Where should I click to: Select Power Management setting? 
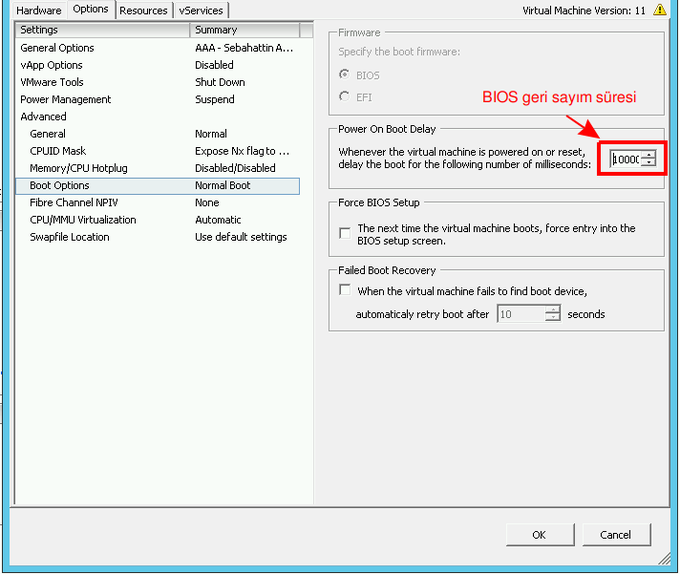point(157,99)
